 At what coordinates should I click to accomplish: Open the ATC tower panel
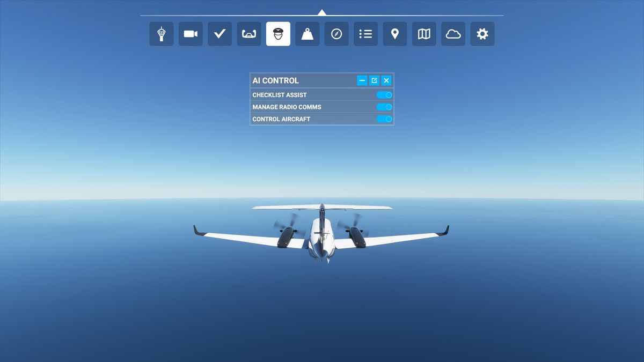tap(161, 33)
